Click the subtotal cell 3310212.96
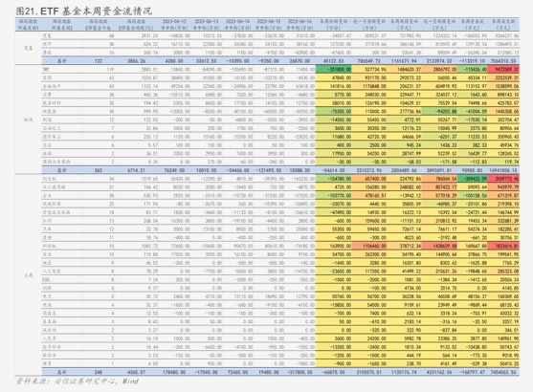The width and height of the screenshot is (533, 392). click(368, 170)
